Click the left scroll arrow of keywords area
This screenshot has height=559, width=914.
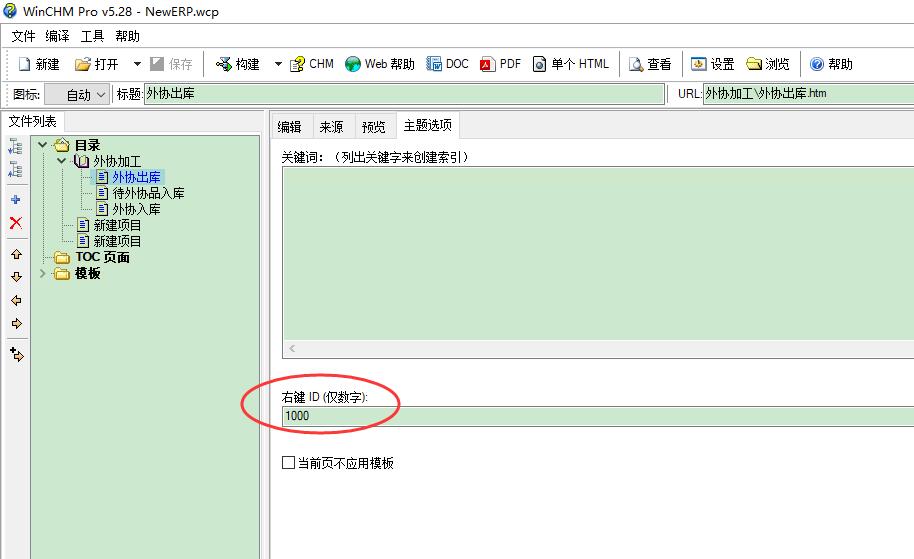[x=292, y=349]
